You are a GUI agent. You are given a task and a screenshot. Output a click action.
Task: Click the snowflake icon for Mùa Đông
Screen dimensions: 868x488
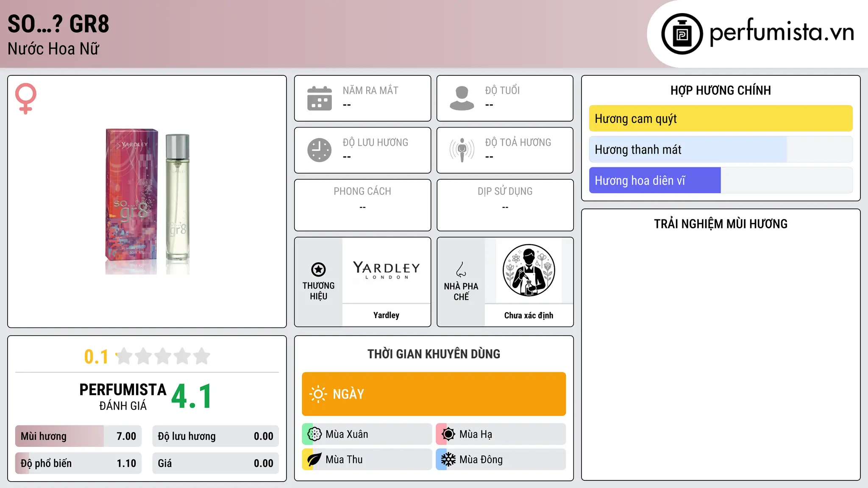(x=448, y=460)
